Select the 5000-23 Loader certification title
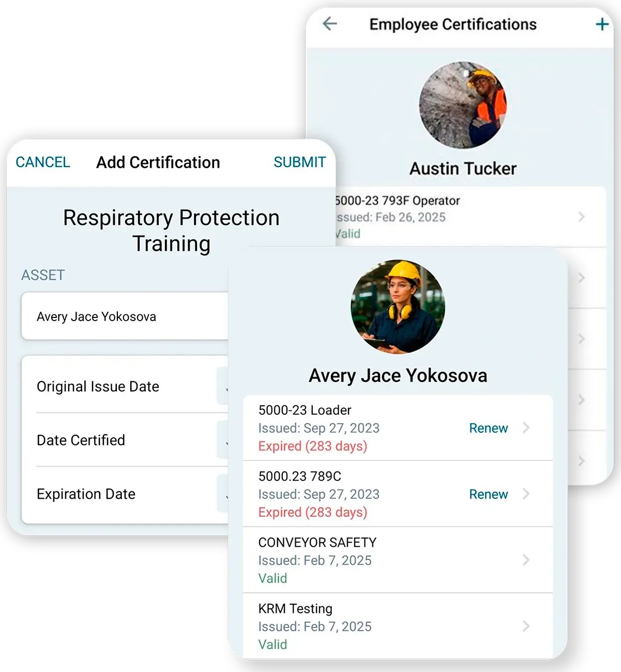 (305, 410)
